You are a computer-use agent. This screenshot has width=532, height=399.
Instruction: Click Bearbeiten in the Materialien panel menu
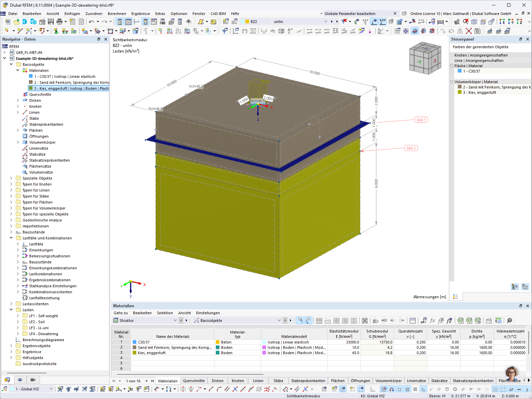pyautogui.click(x=142, y=313)
